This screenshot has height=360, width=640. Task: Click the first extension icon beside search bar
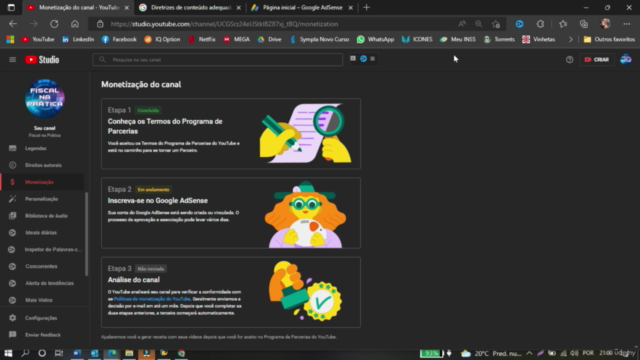pyautogui.click(x=353, y=59)
